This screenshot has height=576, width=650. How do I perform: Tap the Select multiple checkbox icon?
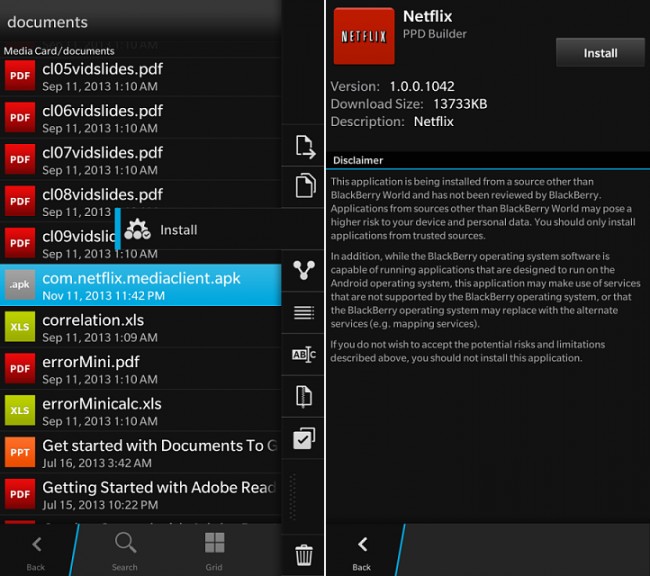pyautogui.click(x=304, y=438)
